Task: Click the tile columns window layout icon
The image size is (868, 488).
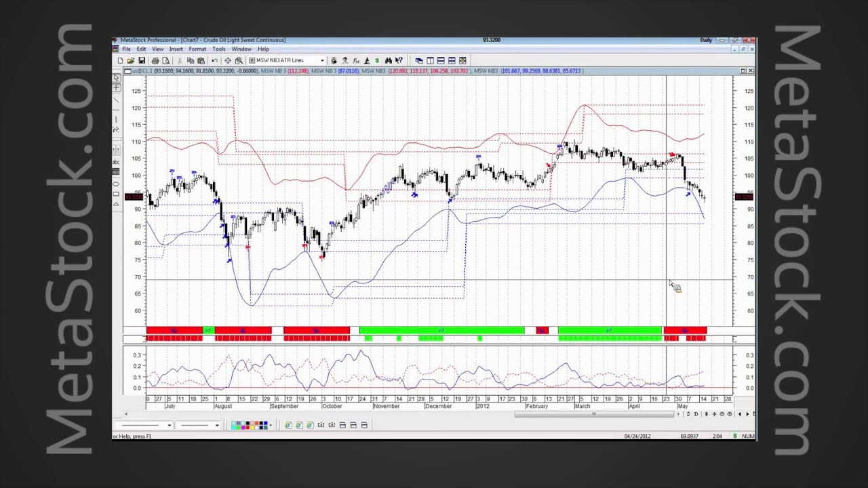Action: coord(430,60)
